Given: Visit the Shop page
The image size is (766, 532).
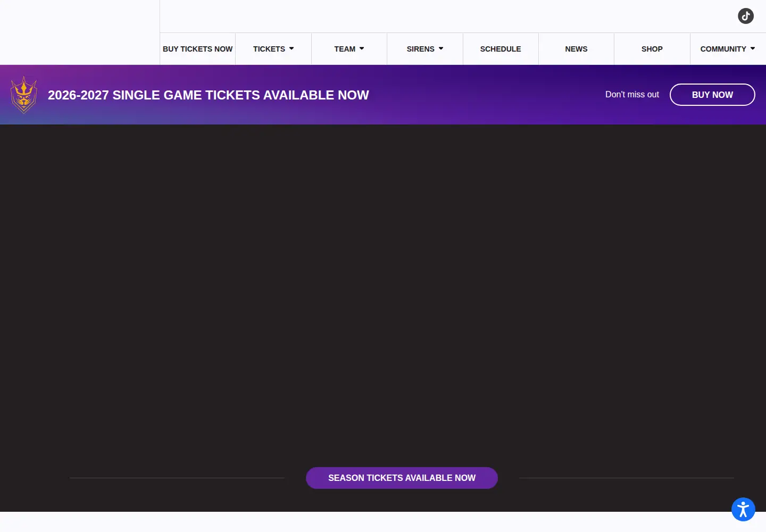Looking at the screenshot, I should pyautogui.click(x=652, y=49).
